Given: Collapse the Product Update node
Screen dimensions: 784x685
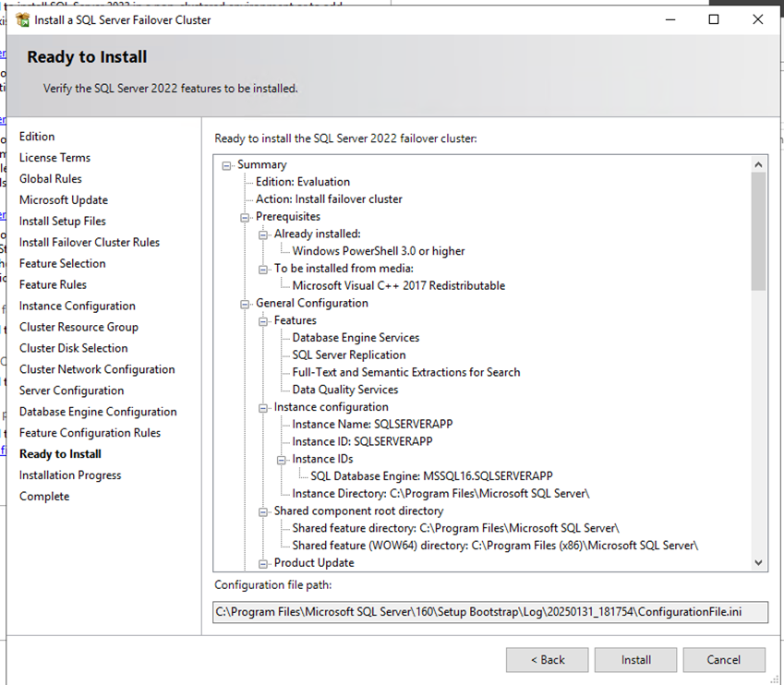Looking at the screenshot, I should coord(263,564).
